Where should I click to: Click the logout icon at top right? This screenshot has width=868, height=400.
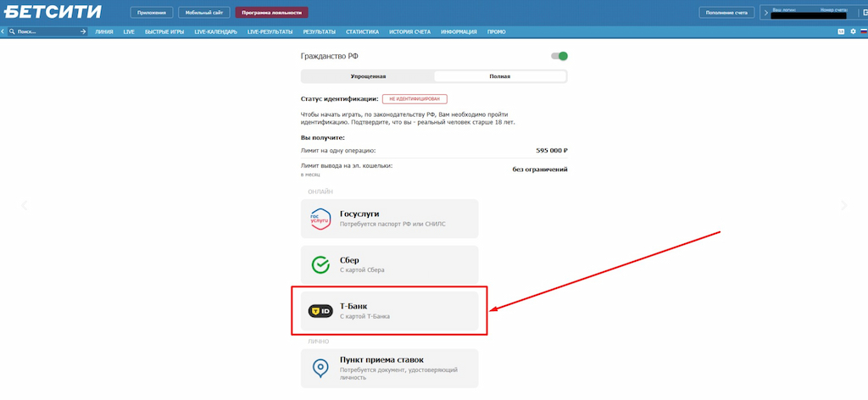[x=865, y=13]
